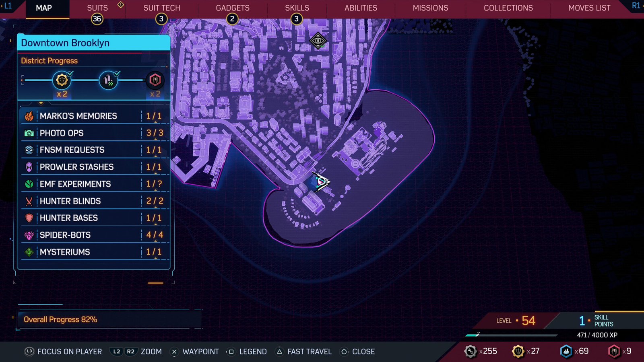Open the Collections tab

pos(508,8)
